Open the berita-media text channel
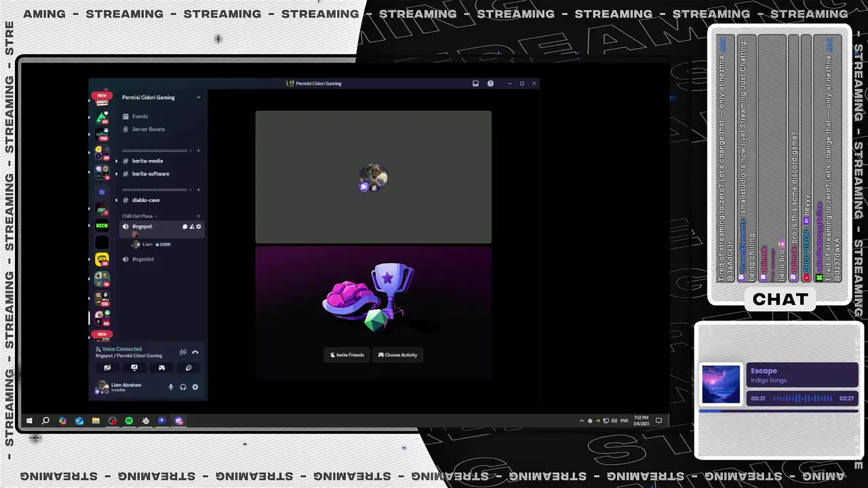This screenshot has height=488, width=868. (161, 161)
